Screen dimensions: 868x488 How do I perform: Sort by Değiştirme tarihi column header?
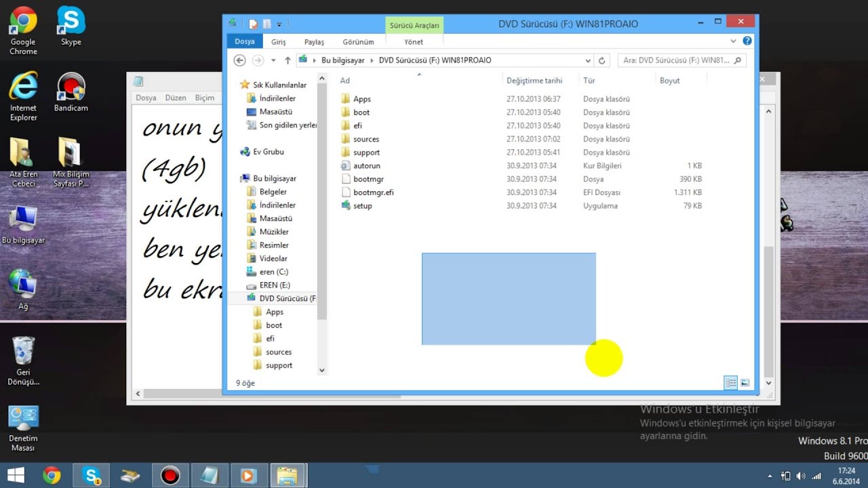click(x=534, y=81)
